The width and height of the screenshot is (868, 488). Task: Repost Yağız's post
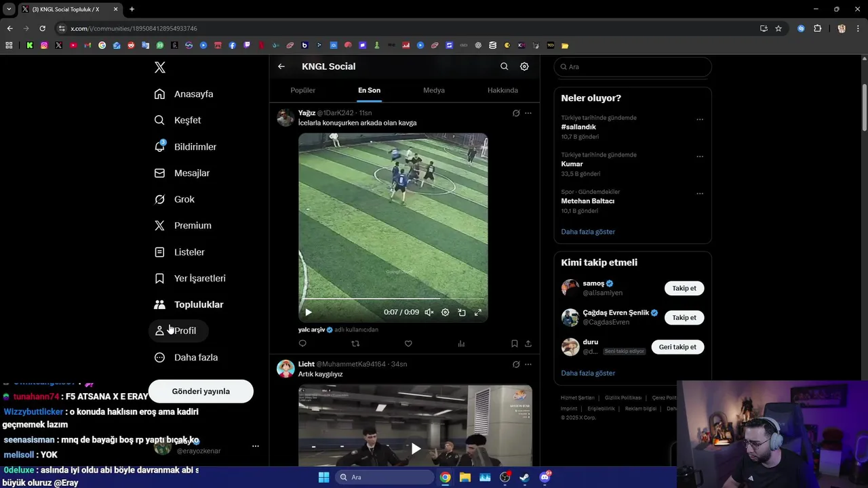pyautogui.click(x=355, y=344)
